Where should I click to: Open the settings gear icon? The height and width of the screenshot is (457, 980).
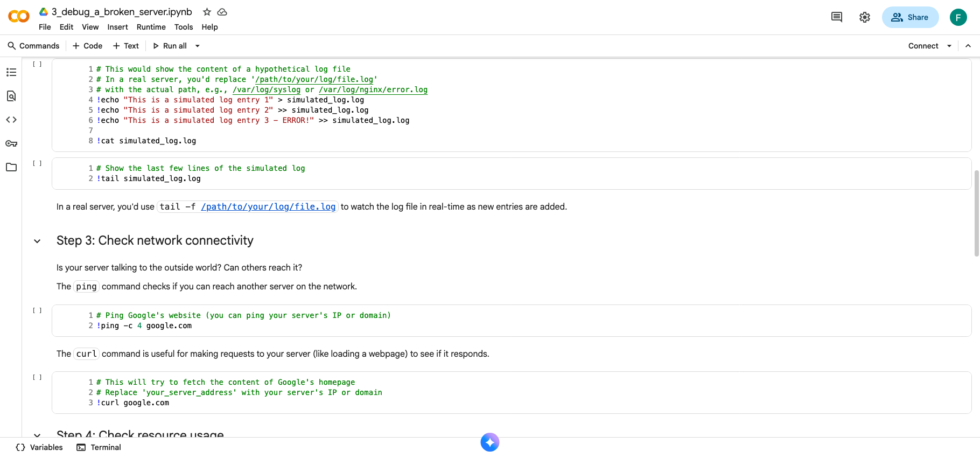click(865, 17)
